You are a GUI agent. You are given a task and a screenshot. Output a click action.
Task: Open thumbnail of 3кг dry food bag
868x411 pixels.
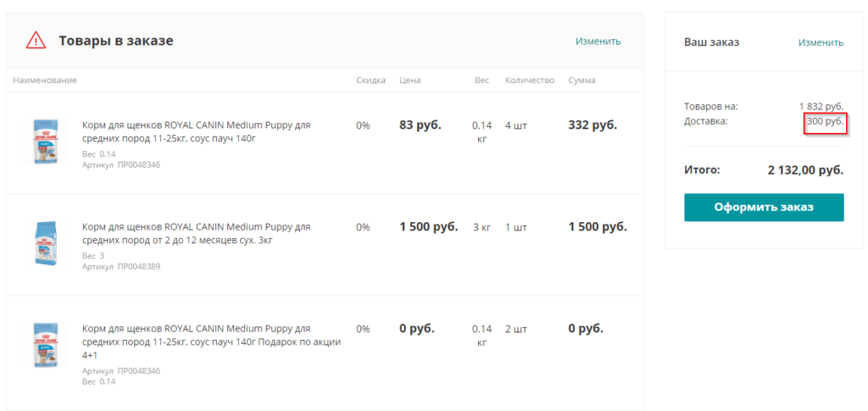(x=45, y=243)
